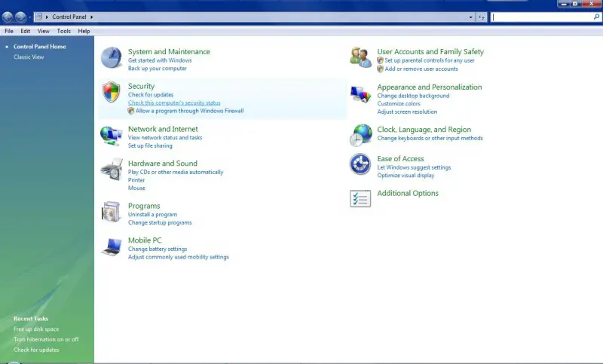
Task: Click View network status and tasks
Action: tap(165, 138)
